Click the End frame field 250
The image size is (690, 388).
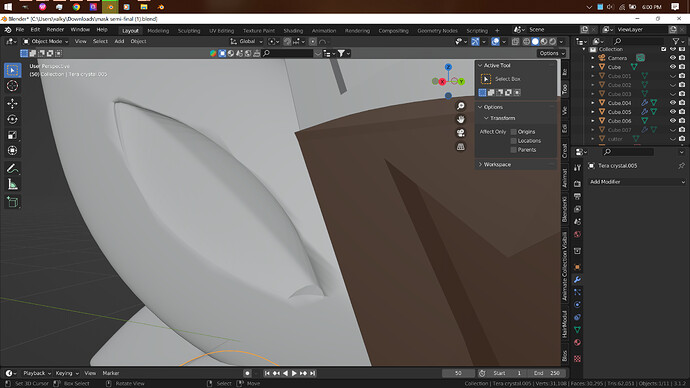pos(547,373)
